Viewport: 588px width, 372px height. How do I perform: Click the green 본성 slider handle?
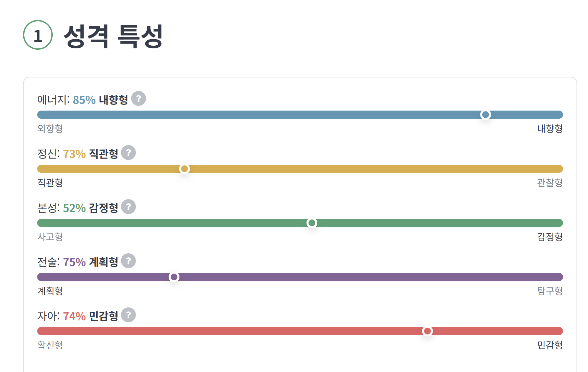pos(312,223)
